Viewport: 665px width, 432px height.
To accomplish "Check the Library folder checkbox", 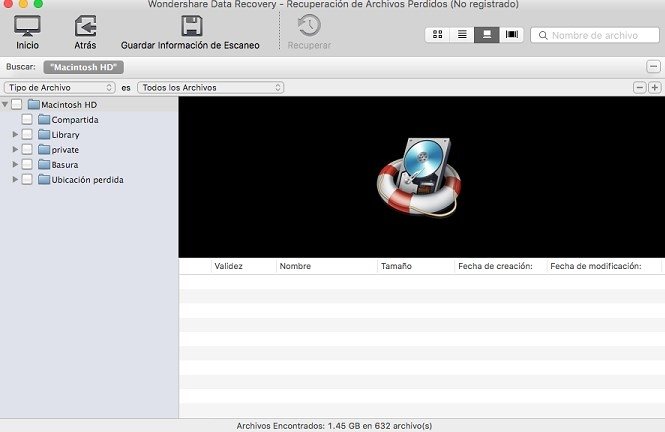I will coord(27,134).
